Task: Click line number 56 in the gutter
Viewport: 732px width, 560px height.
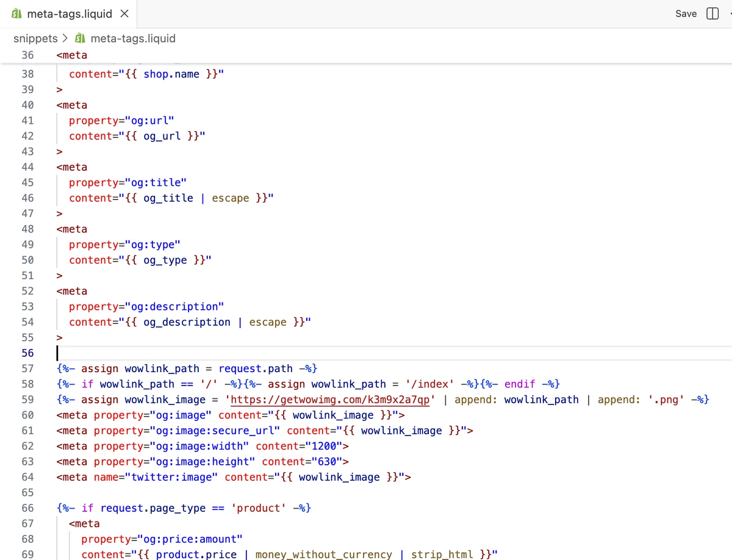Action: pos(27,353)
